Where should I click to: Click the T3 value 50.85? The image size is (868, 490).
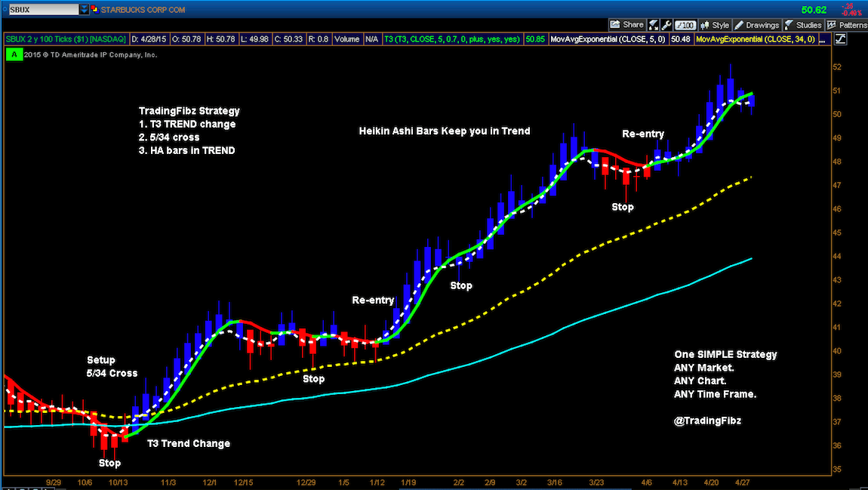pyautogui.click(x=535, y=39)
